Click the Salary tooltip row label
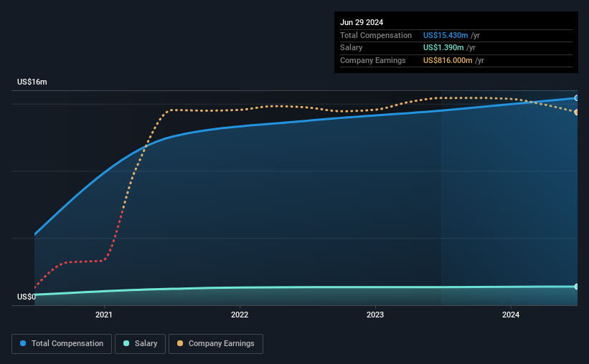The width and height of the screenshot is (589, 364). click(352, 48)
